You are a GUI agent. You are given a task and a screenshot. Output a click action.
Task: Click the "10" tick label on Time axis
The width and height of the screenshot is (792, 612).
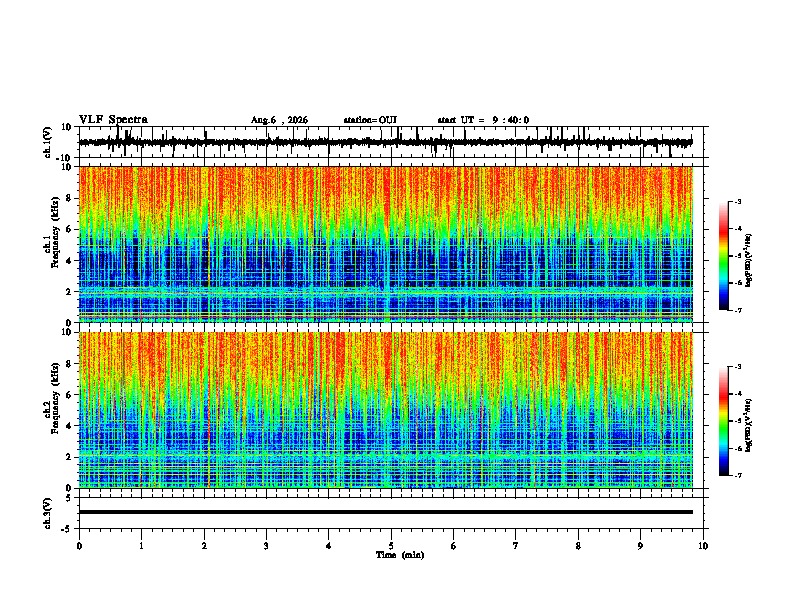coord(703,546)
